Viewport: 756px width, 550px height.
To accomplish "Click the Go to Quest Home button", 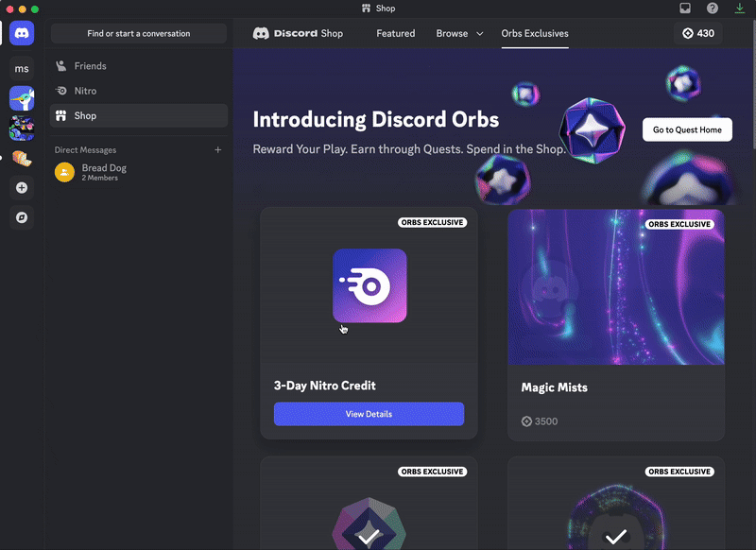I will (687, 129).
